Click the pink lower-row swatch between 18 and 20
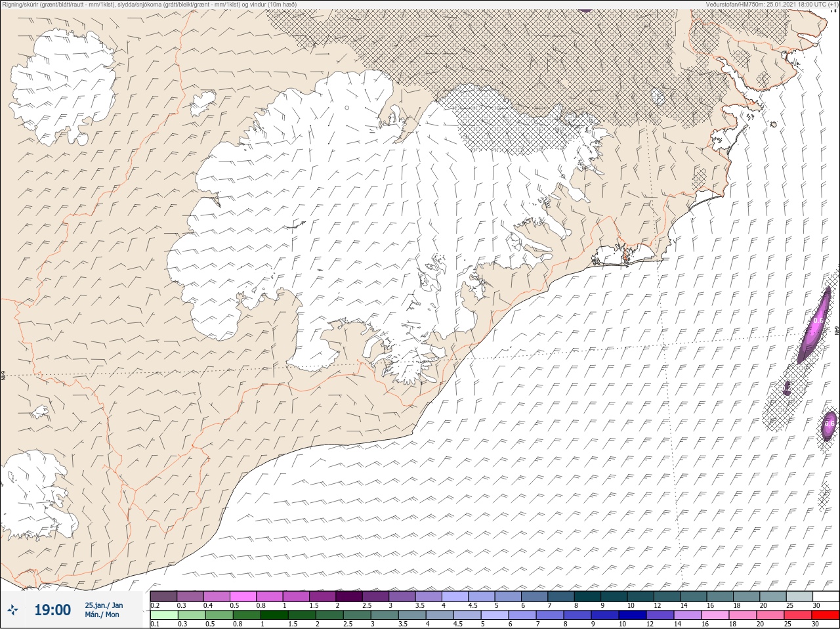This screenshot has height=629, width=840. [x=744, y=615]
